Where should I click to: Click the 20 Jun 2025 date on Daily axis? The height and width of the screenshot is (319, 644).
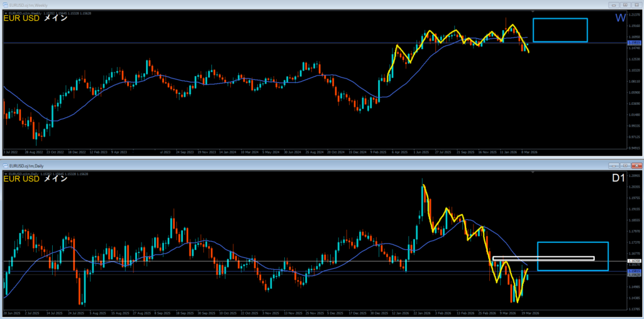pyautogui.click(x=11, y=313)
